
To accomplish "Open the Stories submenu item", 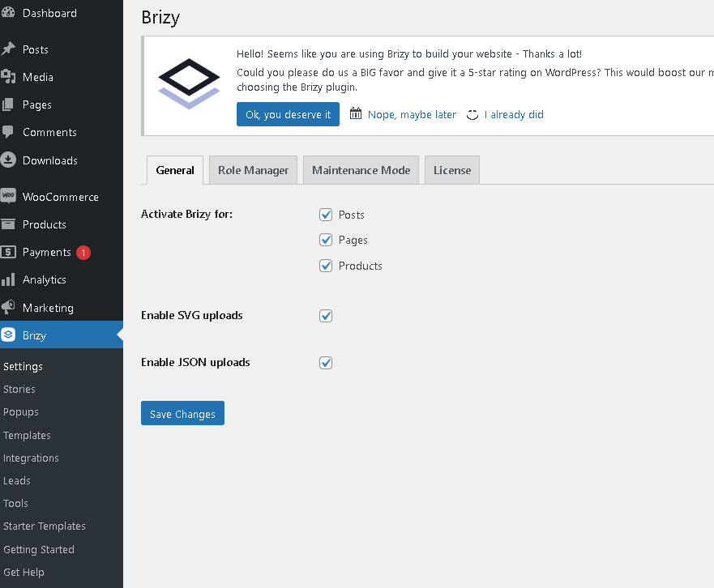I will coord(19,389).
